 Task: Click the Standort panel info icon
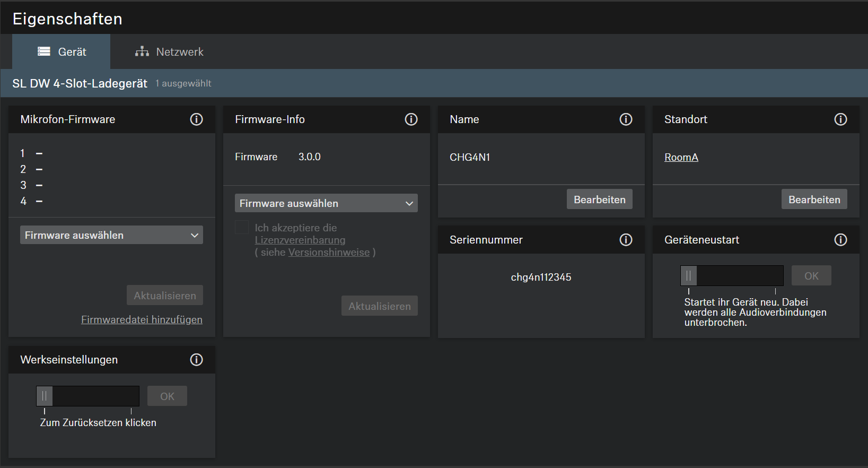(840, 119)
